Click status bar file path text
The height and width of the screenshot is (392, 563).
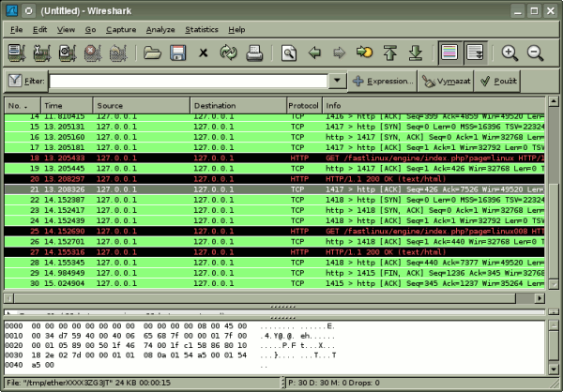(89, 383)
